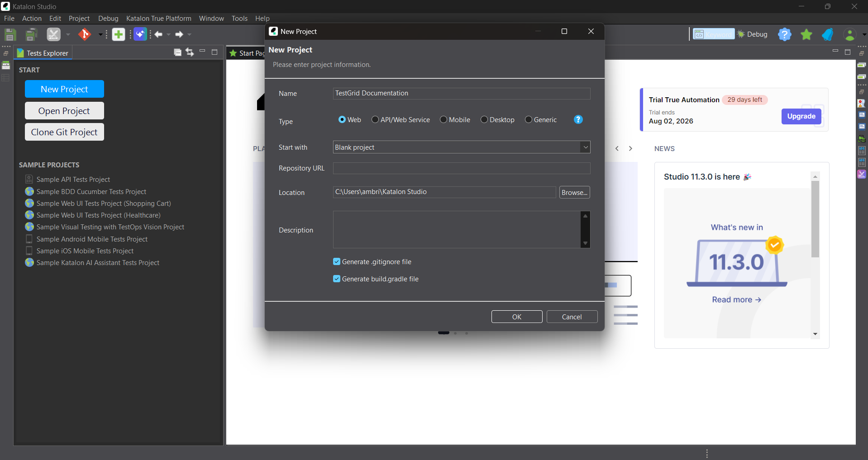Open the Self-healing toolbar dropdown arrow

(68, 34)
